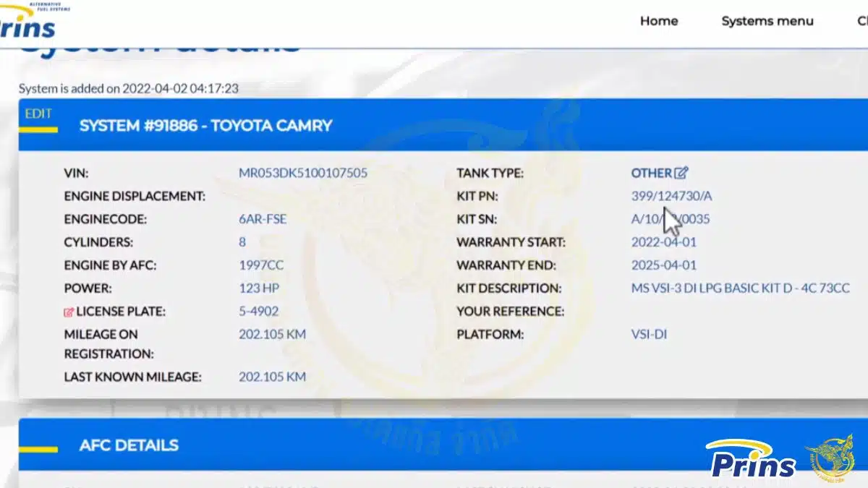This screenshot has height=488, width=868.
Task: Click the TANK TYPE label
Action: pyautogui.click(x=490, y=173)
